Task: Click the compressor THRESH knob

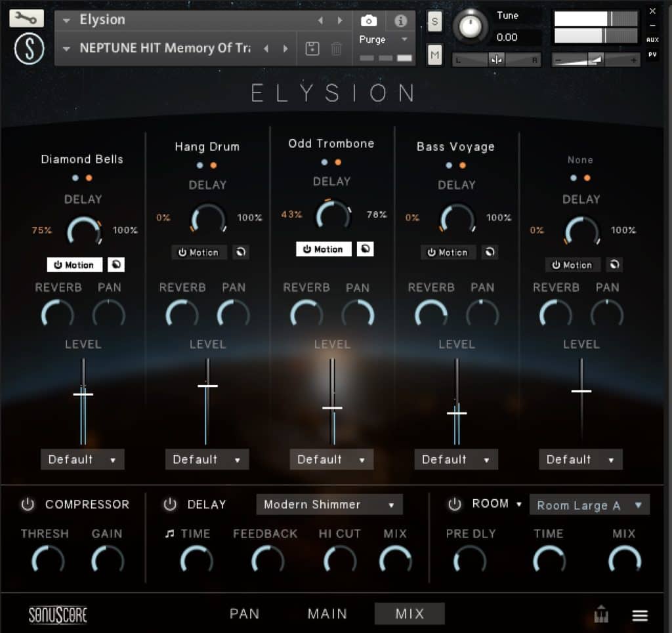Action: tap(48, 561)
